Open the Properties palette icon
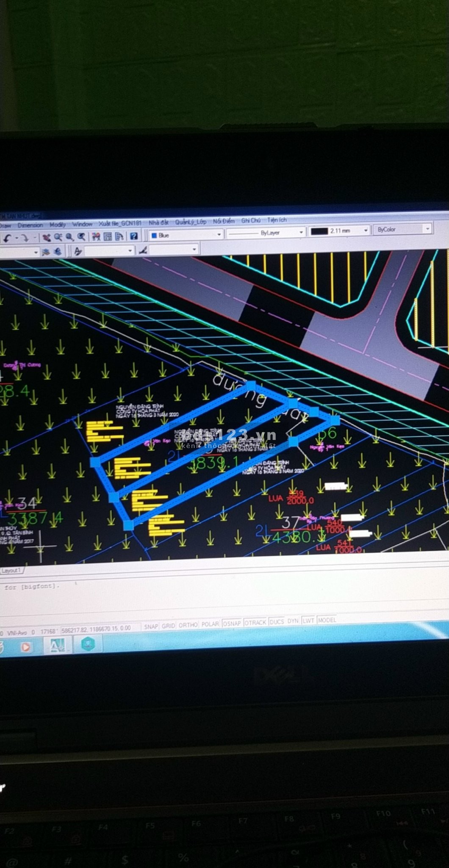This screenshot has width=449, height=868. [97, 236]
